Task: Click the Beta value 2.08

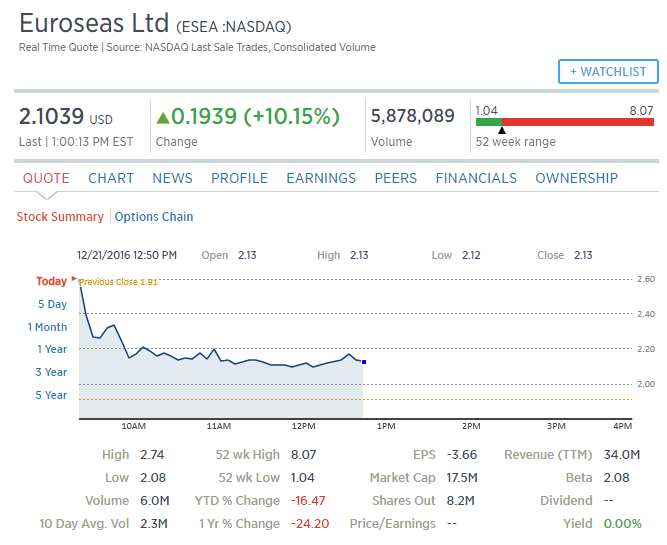Action: point(616,478)
